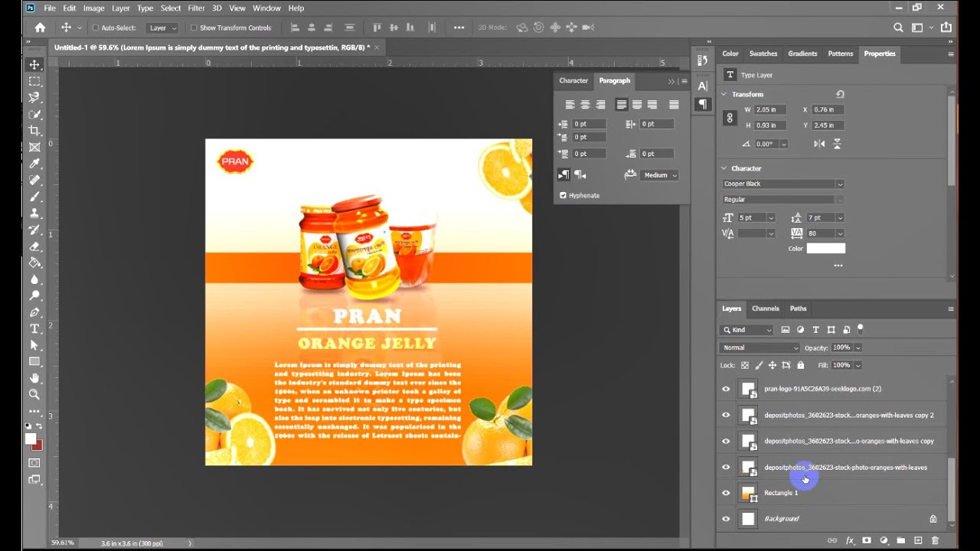Enable the Auto-Select checkbox
980x551 pixels.
click(x=96, y=28)
